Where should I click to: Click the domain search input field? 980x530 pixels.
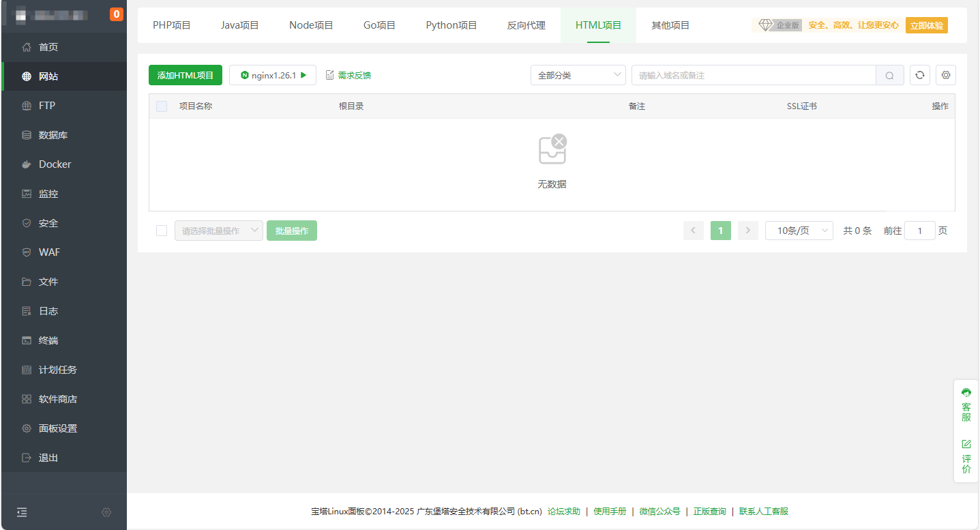(x=753, y=76)
